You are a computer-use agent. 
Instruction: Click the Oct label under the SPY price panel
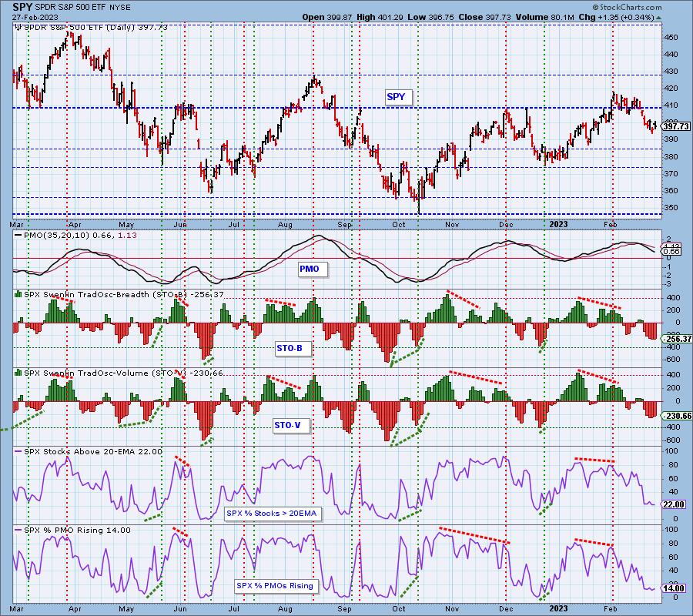(x=399, y=225)
